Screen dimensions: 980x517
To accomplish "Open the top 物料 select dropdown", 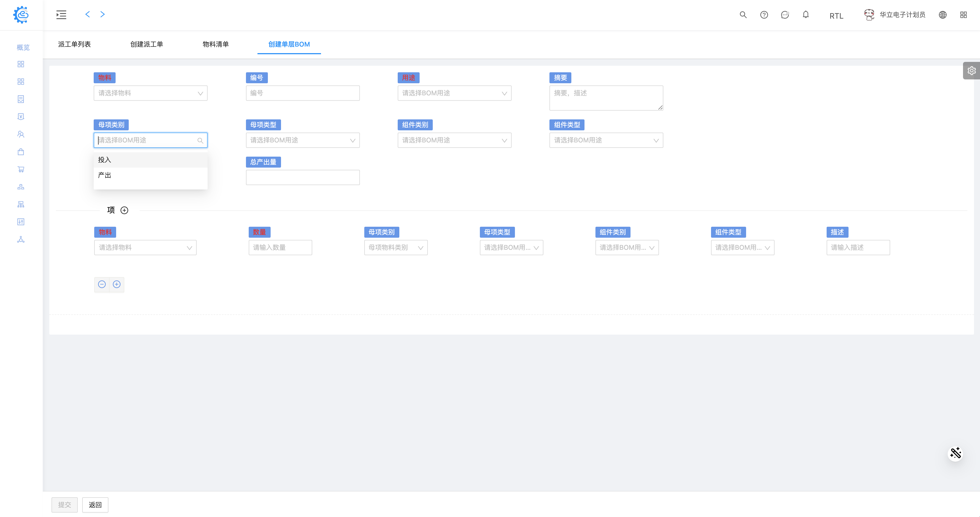I will (150, 93).
